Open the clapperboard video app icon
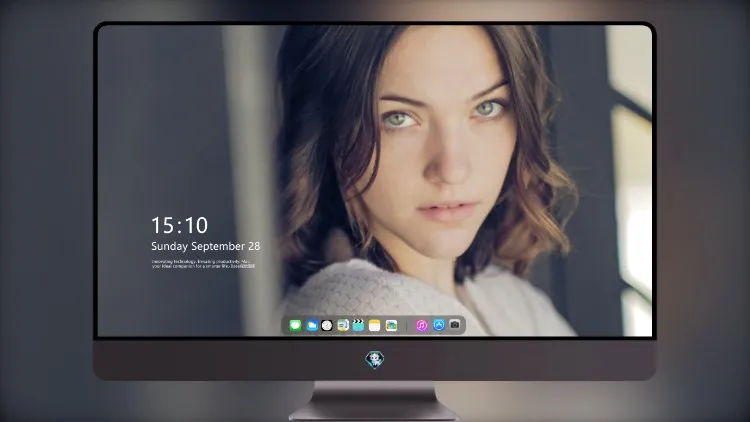The height and width of the screenshot is (422, 750). pyautogui.click(x=358, y=325)
